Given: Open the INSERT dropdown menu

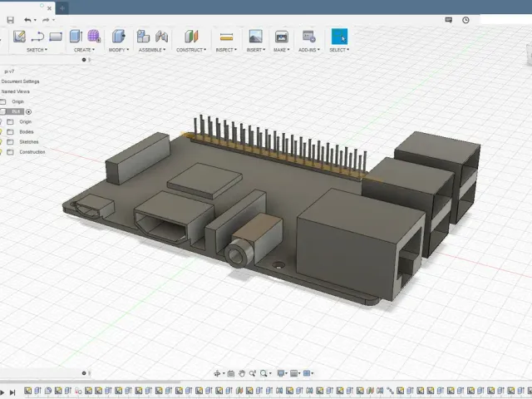Looking at the screenshot, I should [x=256, y=50].
